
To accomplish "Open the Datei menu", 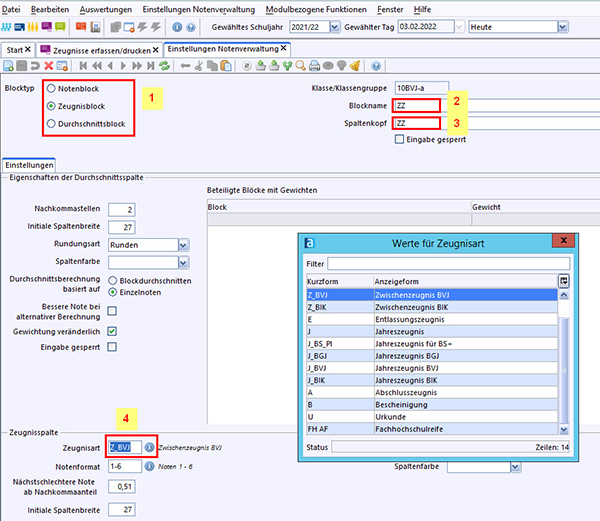I will [x=11, y=9].
